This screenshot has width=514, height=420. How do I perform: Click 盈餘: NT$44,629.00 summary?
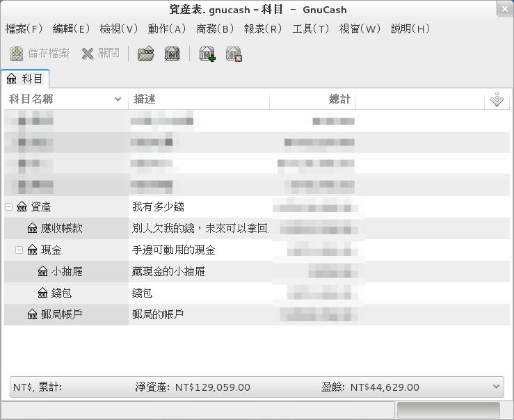(370, 387)
